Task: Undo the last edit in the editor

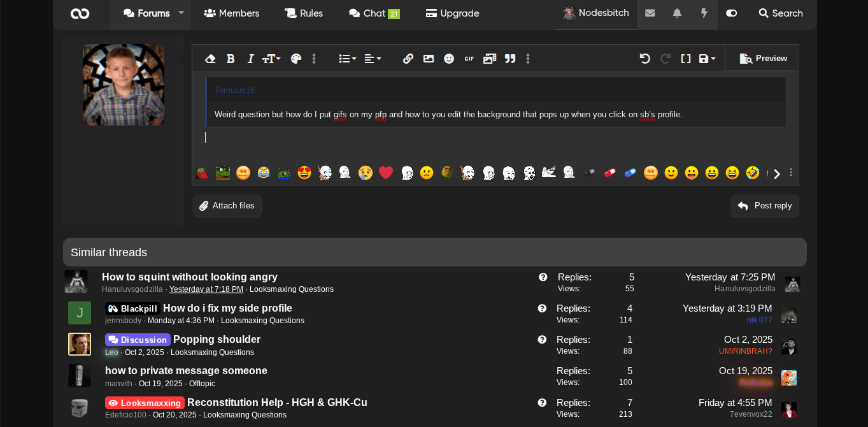Action: point(645,59)
